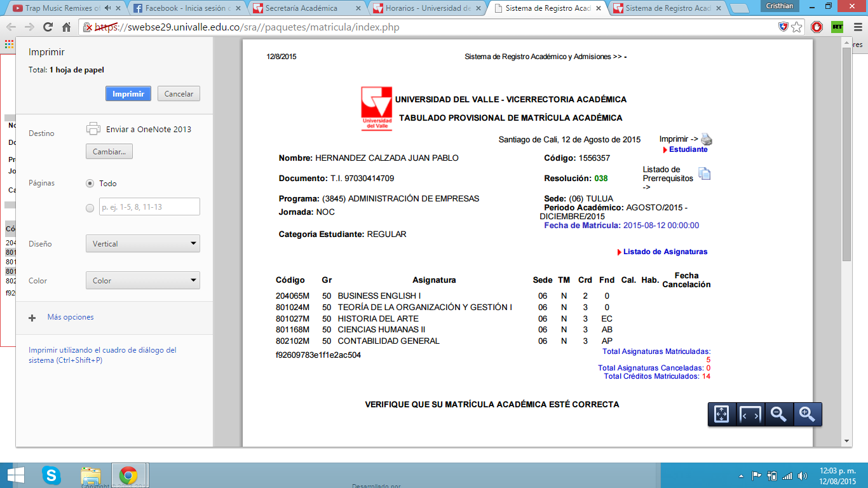The image size is (868, 488).
Task: Zoom in the print preview
Action: (807, 414)
